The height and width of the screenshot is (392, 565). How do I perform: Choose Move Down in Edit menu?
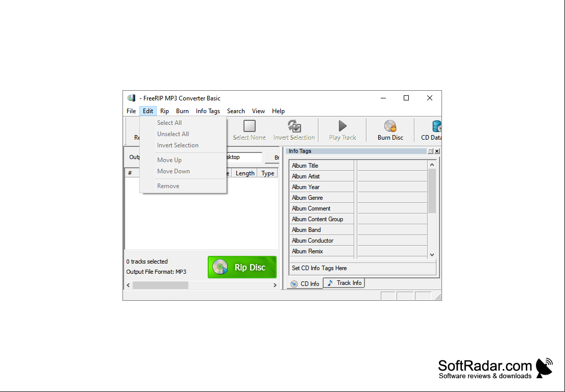point(183,171)
